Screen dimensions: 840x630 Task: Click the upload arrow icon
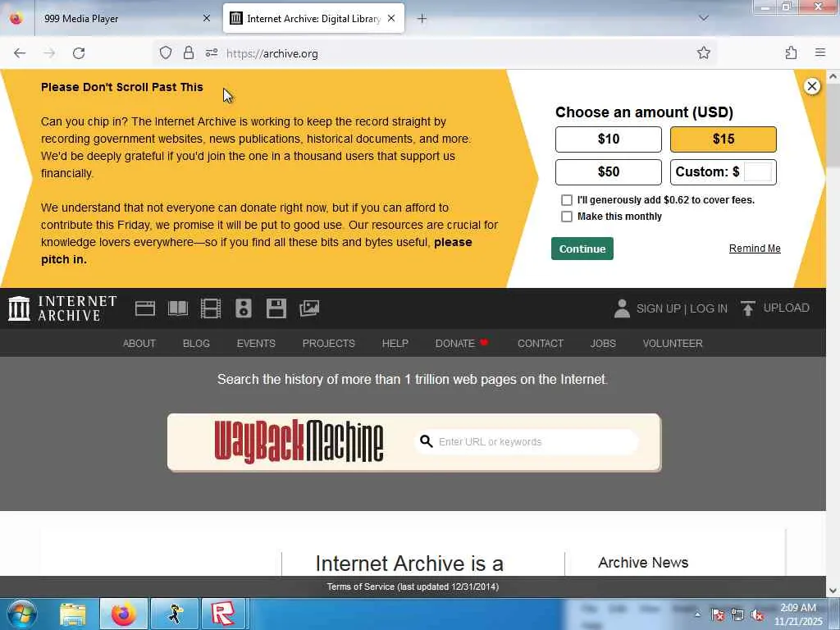(748, 308)
